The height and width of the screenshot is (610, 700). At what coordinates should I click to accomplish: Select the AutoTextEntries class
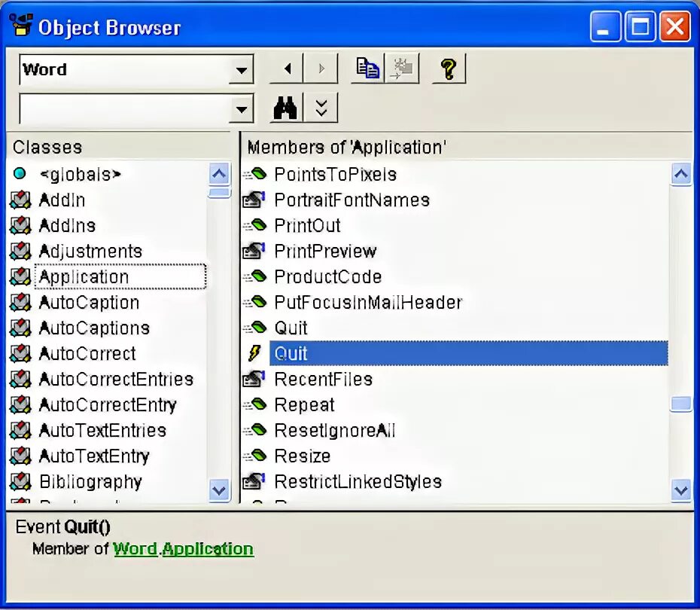[102, 431]
